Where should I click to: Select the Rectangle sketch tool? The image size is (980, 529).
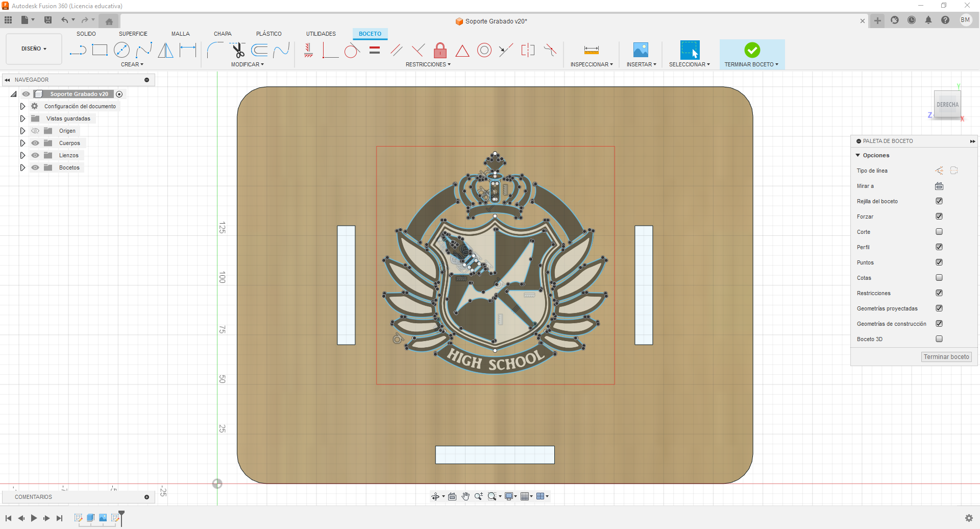pyautogui.click(x=100, y=50)
